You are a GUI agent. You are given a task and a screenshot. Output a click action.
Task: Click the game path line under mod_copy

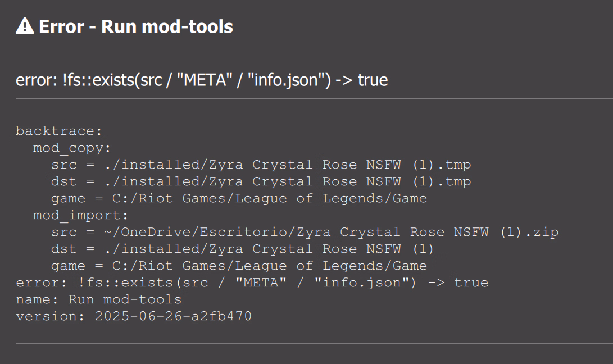click(239, 198)
